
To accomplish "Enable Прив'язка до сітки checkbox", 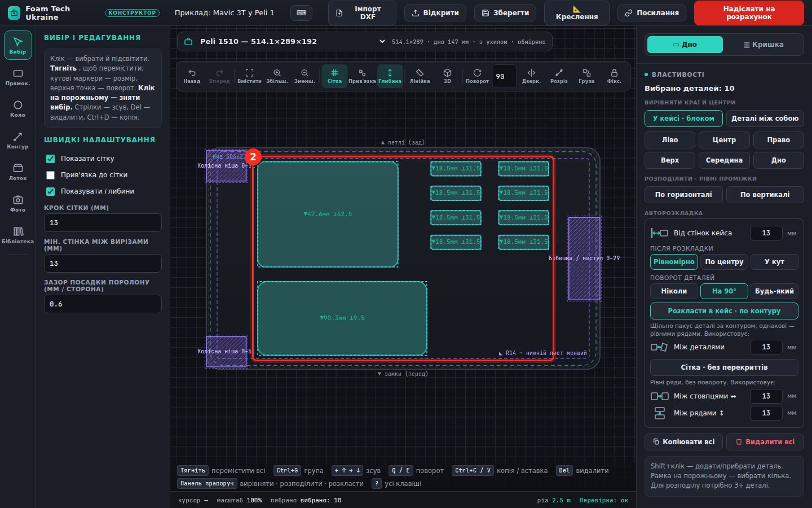I will tap(51, 175).
